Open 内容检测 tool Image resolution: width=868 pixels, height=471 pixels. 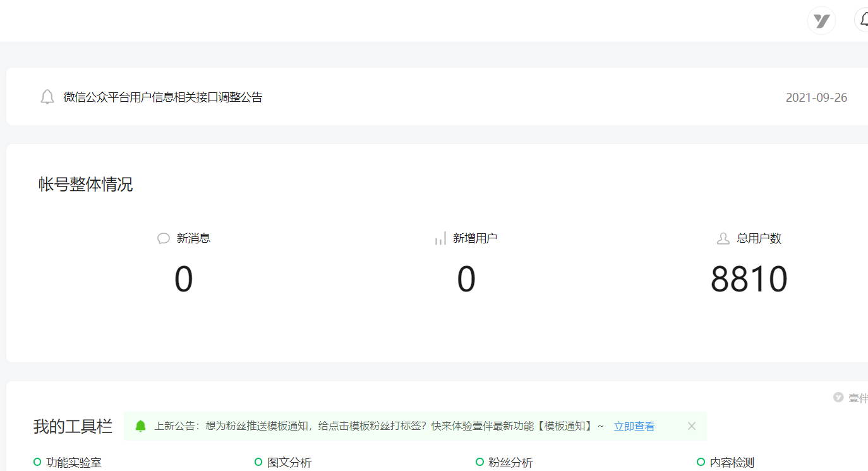click(x=732, y=463)
